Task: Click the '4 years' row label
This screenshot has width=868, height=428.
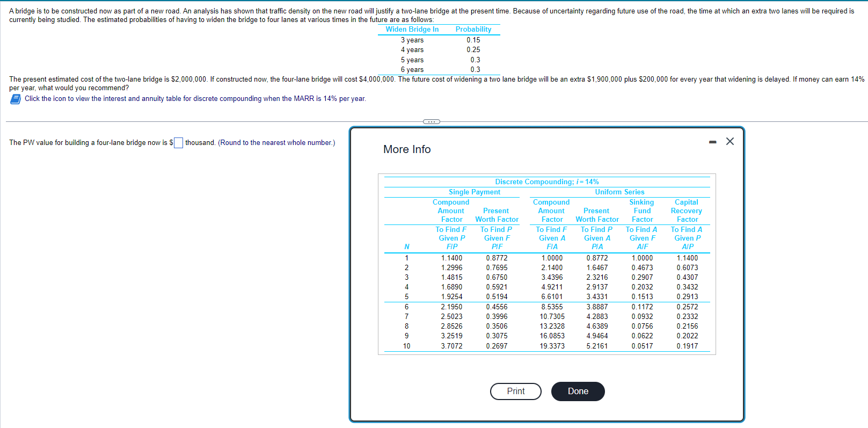Action: coord(412,50)
